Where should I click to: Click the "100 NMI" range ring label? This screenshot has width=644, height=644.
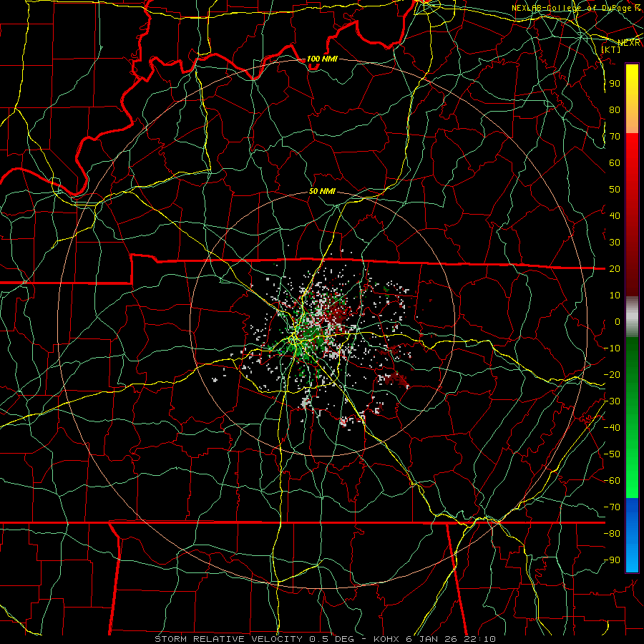click(322, 59)
